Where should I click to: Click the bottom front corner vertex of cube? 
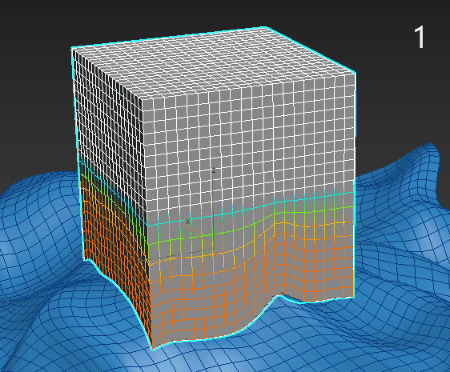pos(152,348)
